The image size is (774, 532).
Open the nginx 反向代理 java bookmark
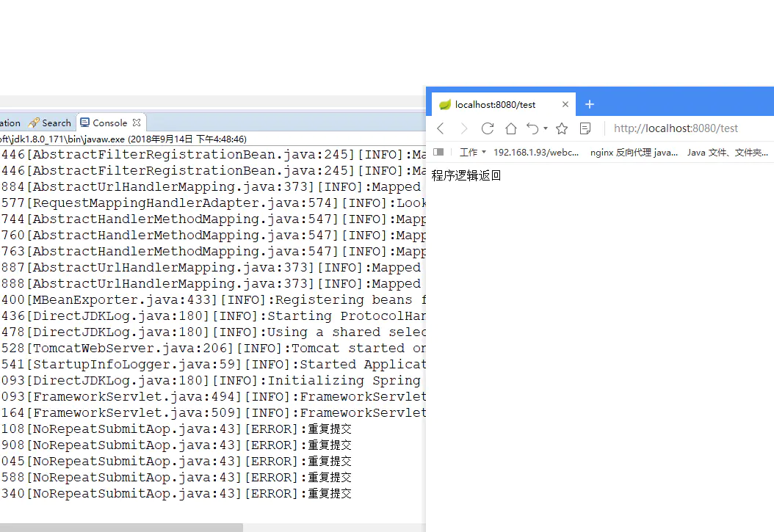[634, 153]
